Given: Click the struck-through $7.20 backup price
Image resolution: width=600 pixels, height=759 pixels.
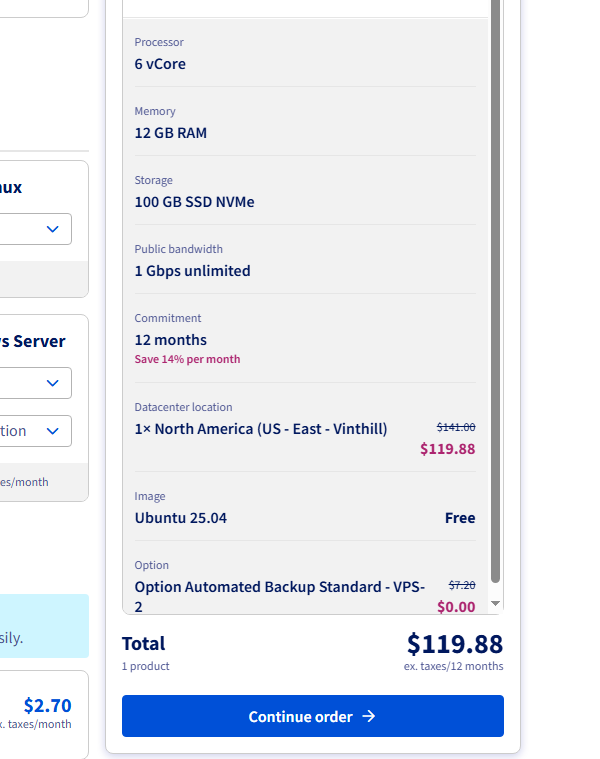Looking at the screenshot, I should 462,585.
